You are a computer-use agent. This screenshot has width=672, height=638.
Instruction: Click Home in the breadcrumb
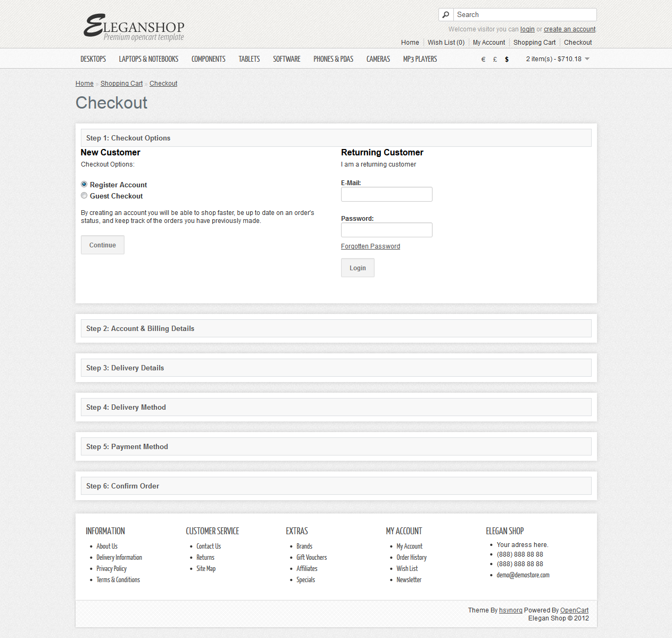click(85, 84)
